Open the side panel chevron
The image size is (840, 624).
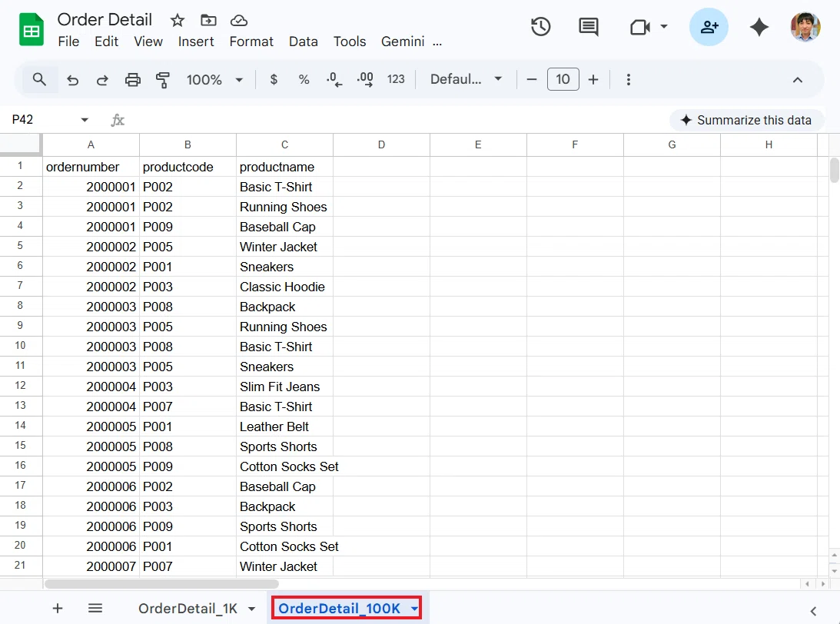click(813, 611)
